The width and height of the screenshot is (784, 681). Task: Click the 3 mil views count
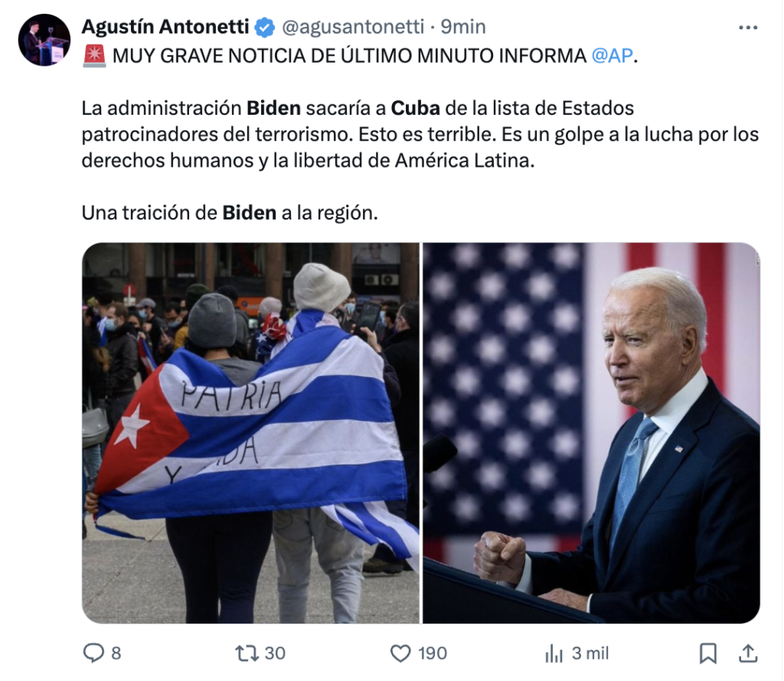590,653
